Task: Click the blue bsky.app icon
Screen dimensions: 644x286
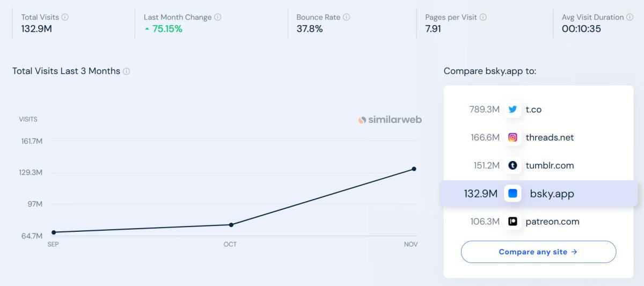Action: (x=513, y=194)
